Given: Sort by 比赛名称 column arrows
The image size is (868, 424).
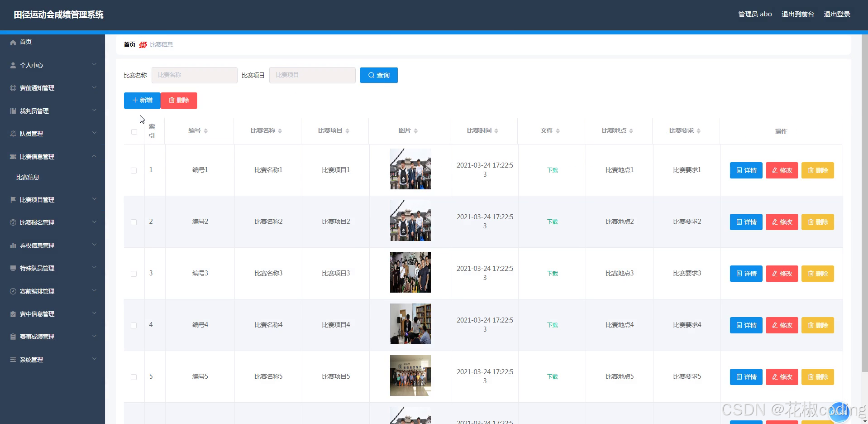Looking at the screenshot, I should click(x=280, y=131).
